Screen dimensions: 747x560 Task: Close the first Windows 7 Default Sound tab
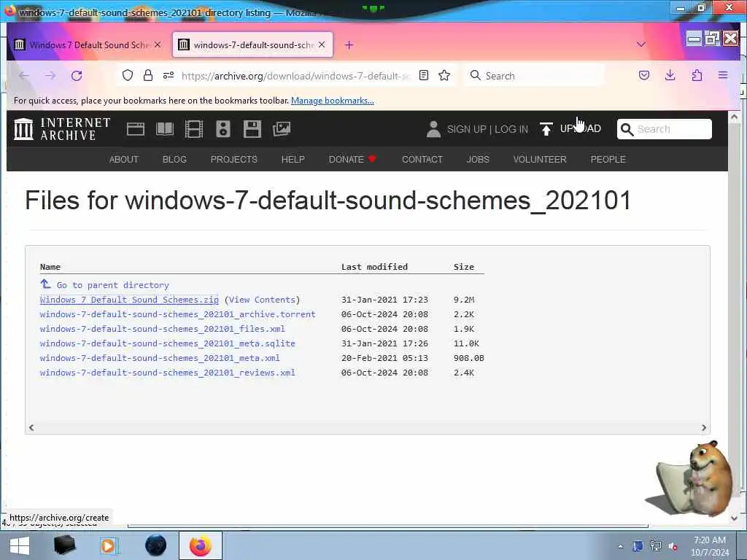tap(158, 44)
